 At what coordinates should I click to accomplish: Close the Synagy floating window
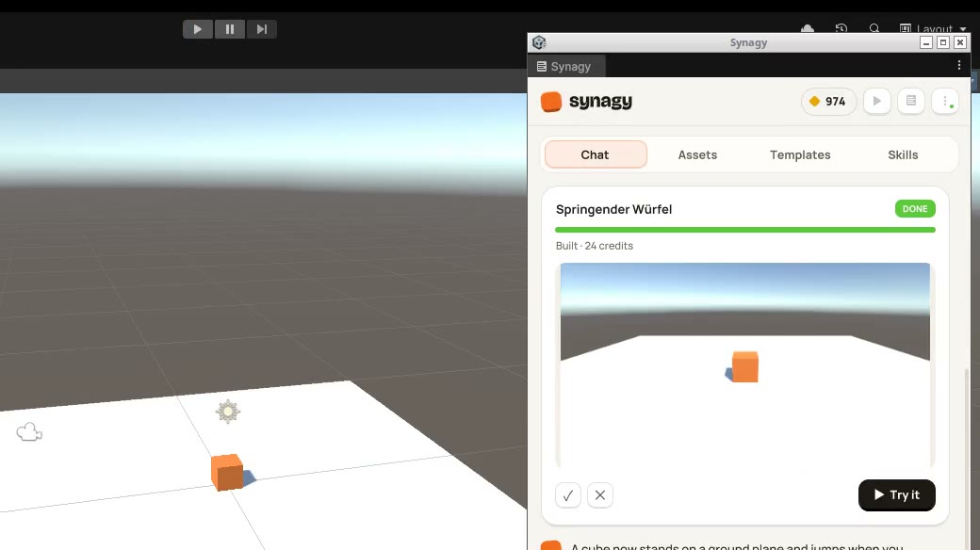(x=960, y=42)
